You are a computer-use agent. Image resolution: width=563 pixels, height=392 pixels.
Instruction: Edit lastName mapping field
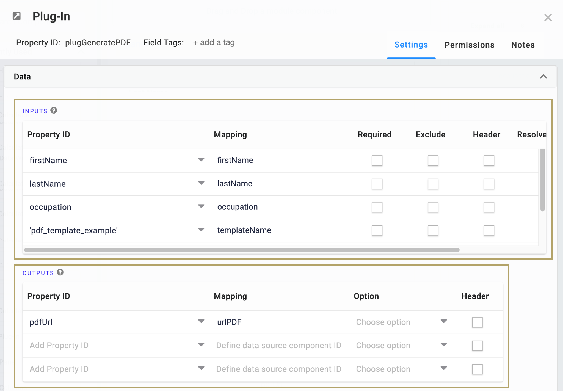pos(282,184)
